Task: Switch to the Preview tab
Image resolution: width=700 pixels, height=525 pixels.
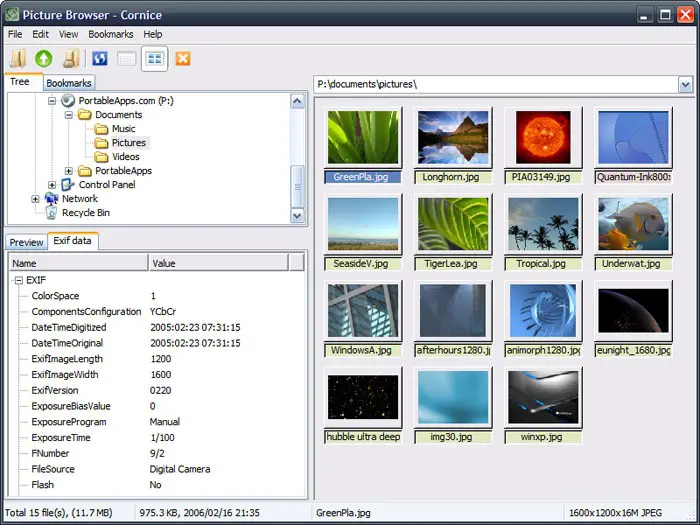Action: (x=26, y=242)
